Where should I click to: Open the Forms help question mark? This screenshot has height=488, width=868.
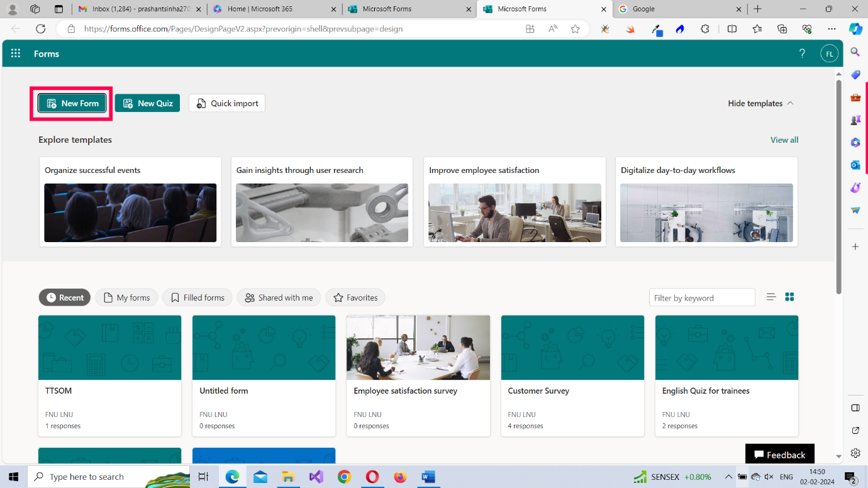[802, 53]
